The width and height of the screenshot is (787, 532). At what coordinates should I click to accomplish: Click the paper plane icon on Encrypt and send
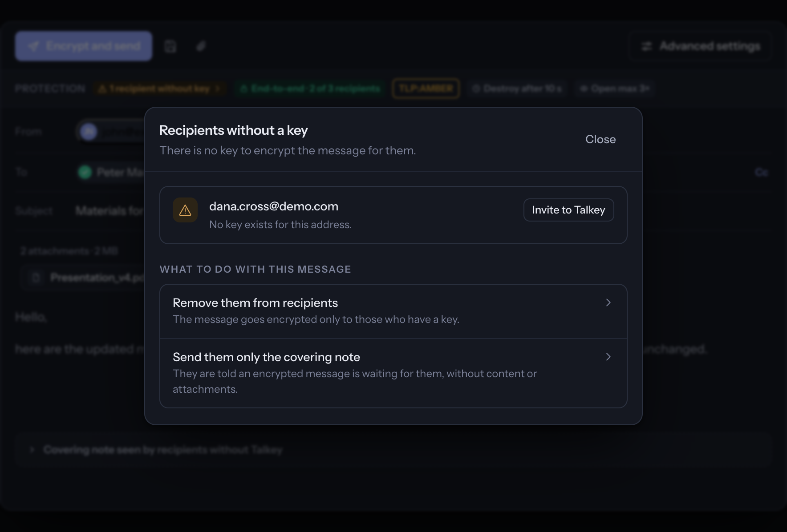[34, 46]
